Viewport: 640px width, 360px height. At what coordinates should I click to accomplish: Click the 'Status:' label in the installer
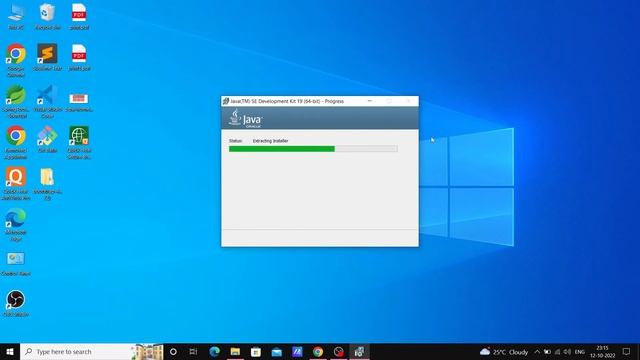coord(236,141)
